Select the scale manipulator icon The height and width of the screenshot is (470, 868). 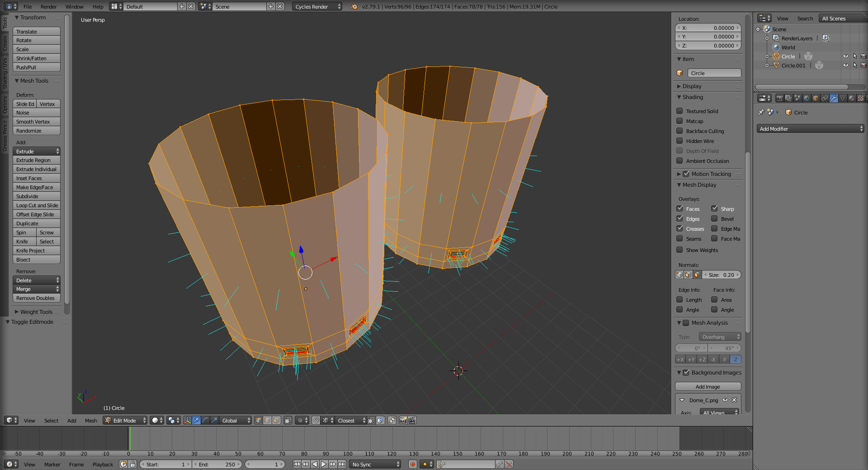click(214, 420)
